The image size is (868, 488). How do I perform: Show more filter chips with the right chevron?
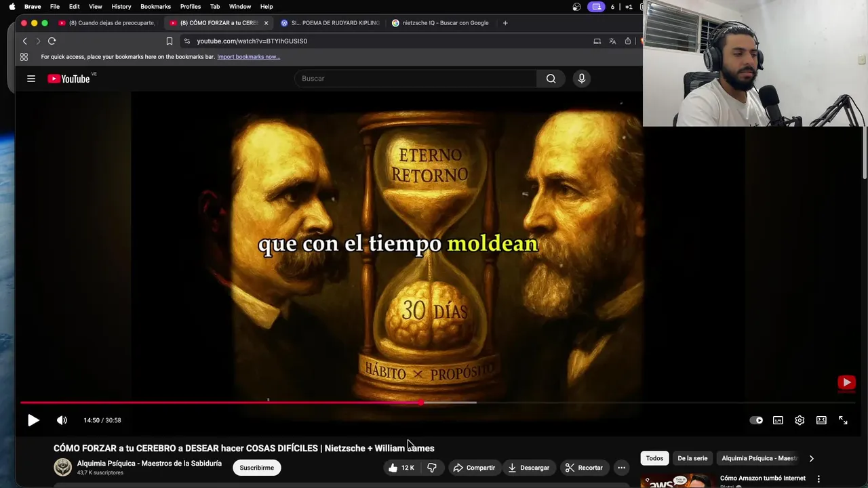(811, 458)
